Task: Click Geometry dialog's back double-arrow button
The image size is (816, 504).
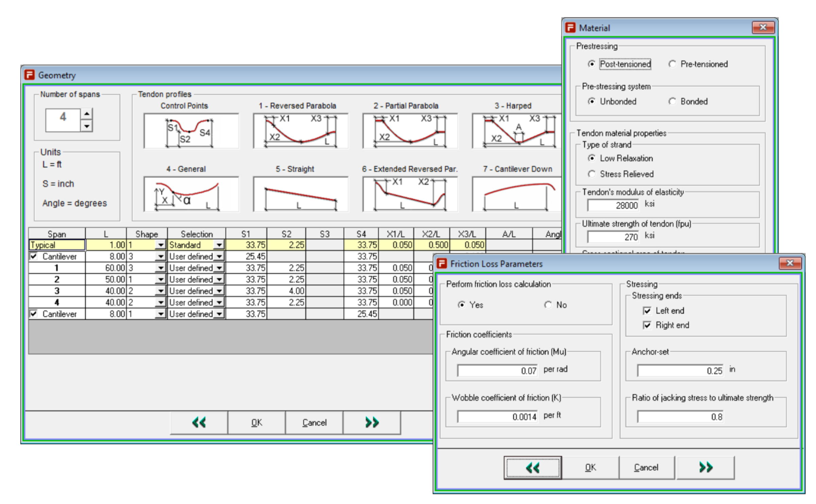Action: [199, 422]
